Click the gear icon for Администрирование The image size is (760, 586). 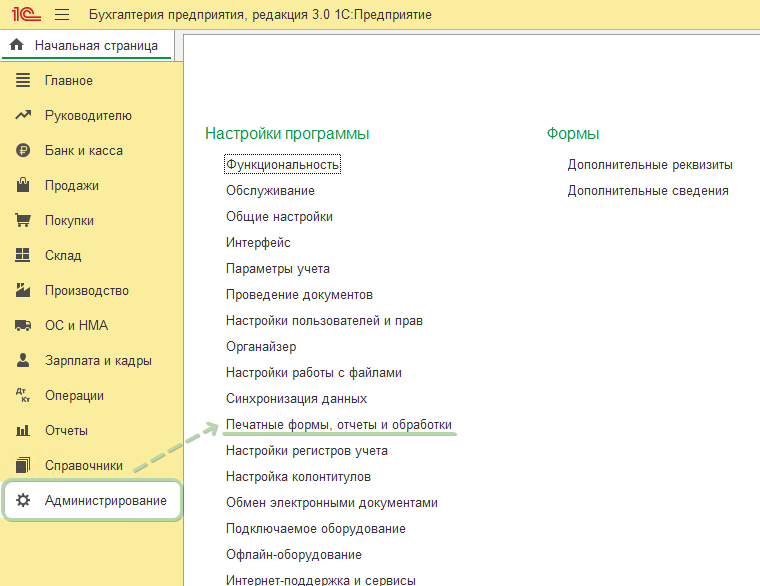[x=23, y=500]
